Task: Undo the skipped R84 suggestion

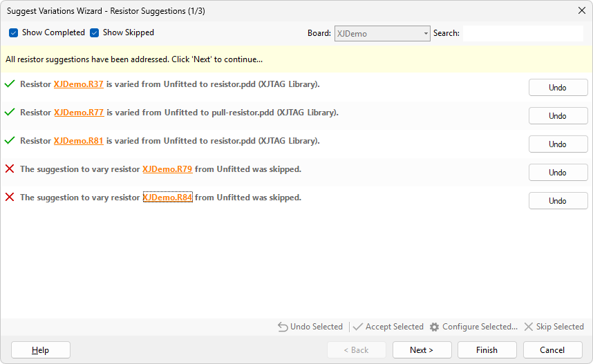Action: click(558, 200)
